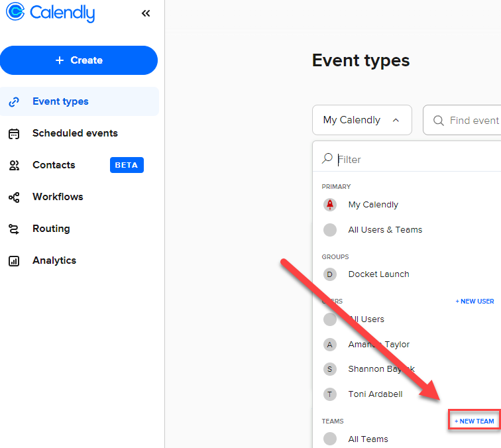The width and height of the screenshot is (501, 448).
Task: Select Toni Ardabell user avatar
Action: [330, 394]
